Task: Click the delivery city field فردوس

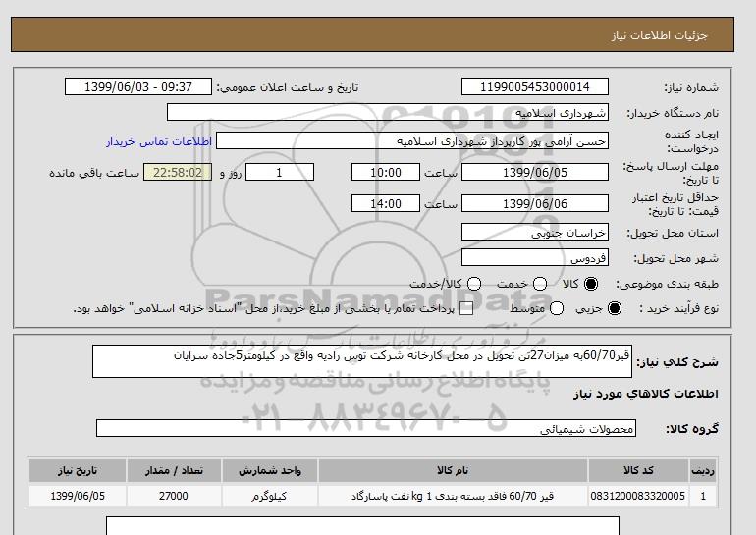Action: pyautogui.click(x=535, y=258)
